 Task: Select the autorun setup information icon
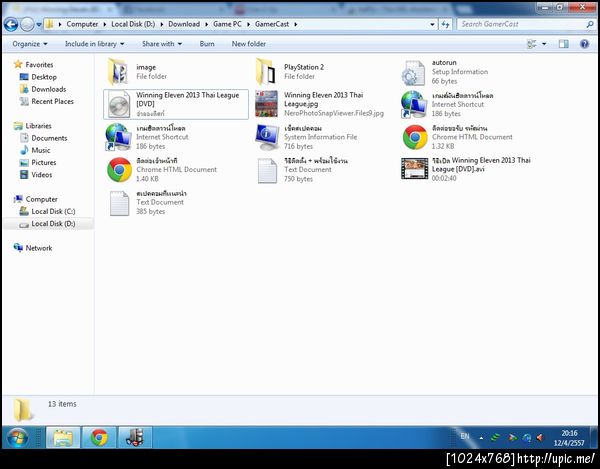click(x=413, y=73)
